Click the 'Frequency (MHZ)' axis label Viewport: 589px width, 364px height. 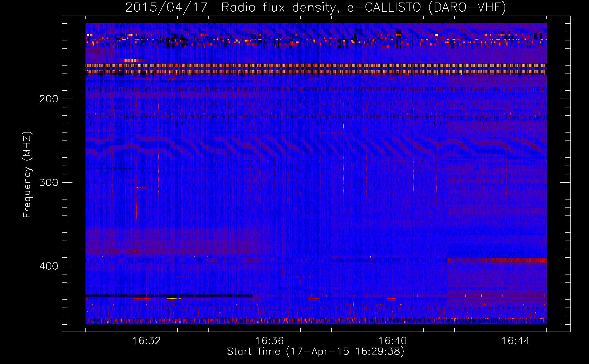[x=27, y=175]
